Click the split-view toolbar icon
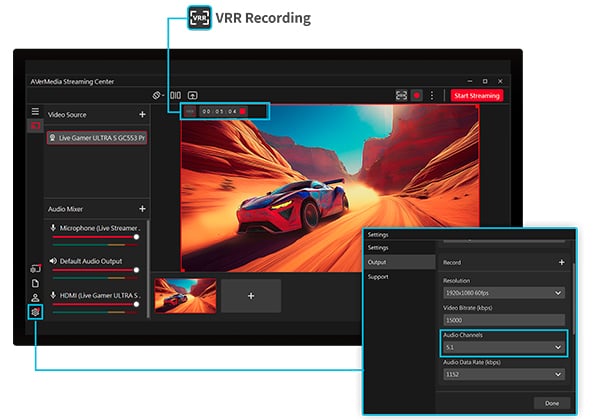600x420 pixels. [176, 95]
